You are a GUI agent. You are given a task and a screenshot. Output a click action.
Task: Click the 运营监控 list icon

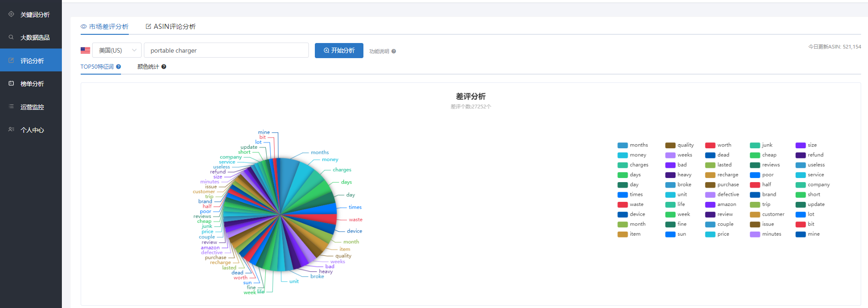(11, 107)
